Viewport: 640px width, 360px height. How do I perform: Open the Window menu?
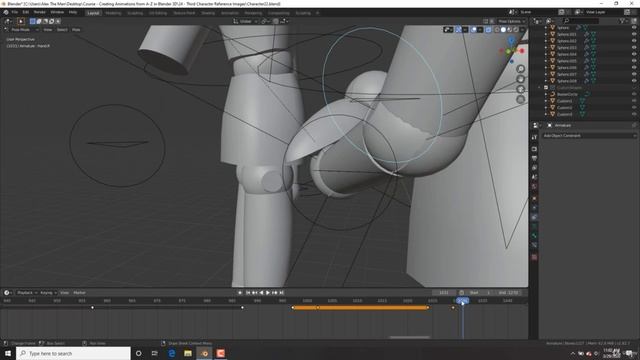pos(57,12)
